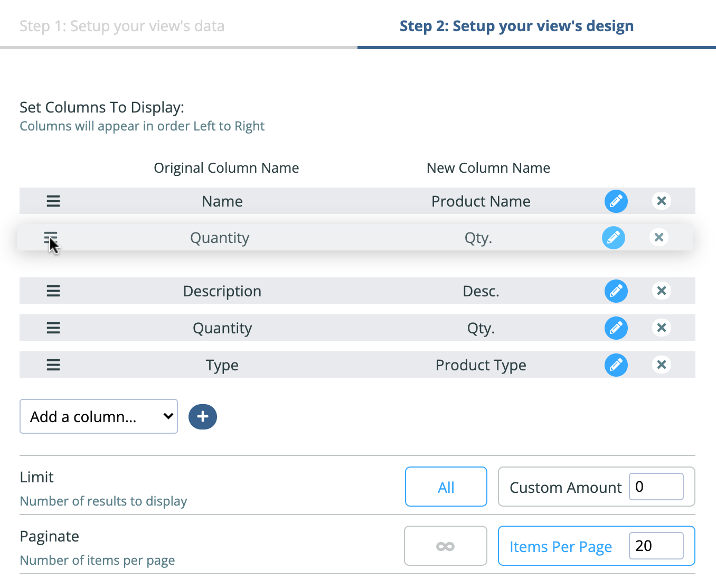The width and height of the screenshot is (716, 588).
Task: Click the Original Column Name header
Action: tap(227, 168)
